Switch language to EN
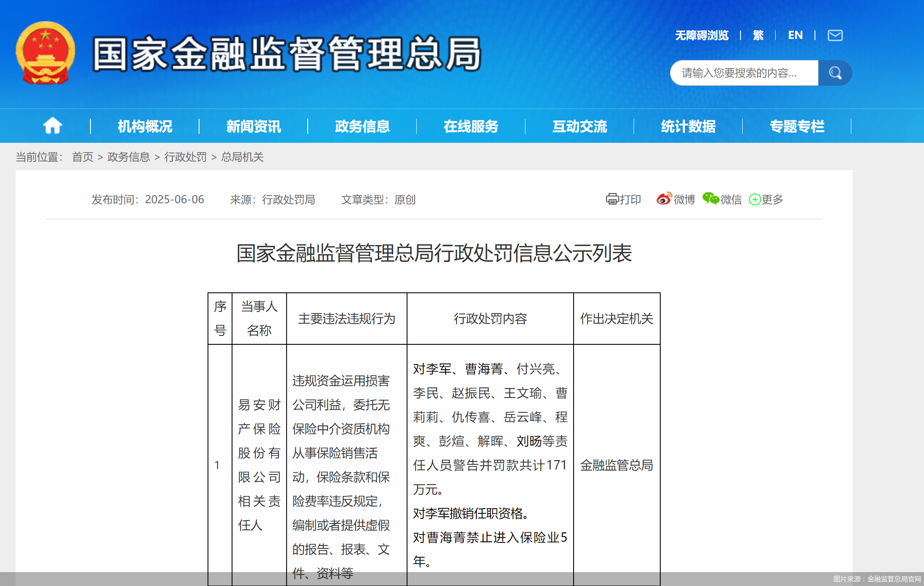 click(795, 35)
